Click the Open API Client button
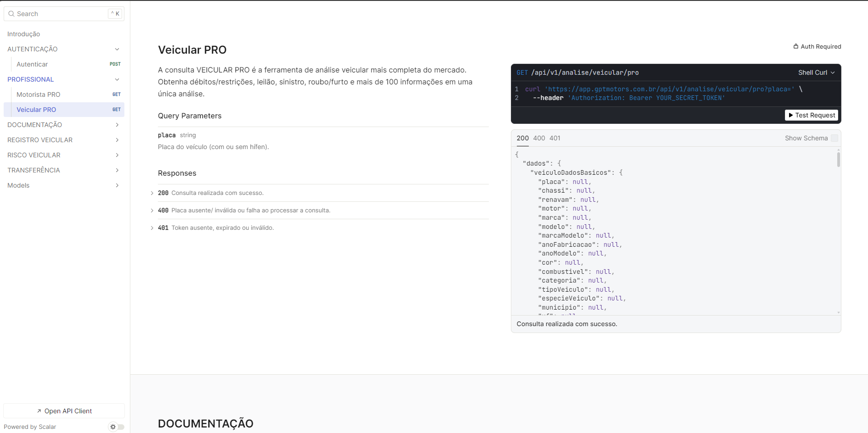Image resolution: width=868 pixels, height=433 pixels. [64, 411]
